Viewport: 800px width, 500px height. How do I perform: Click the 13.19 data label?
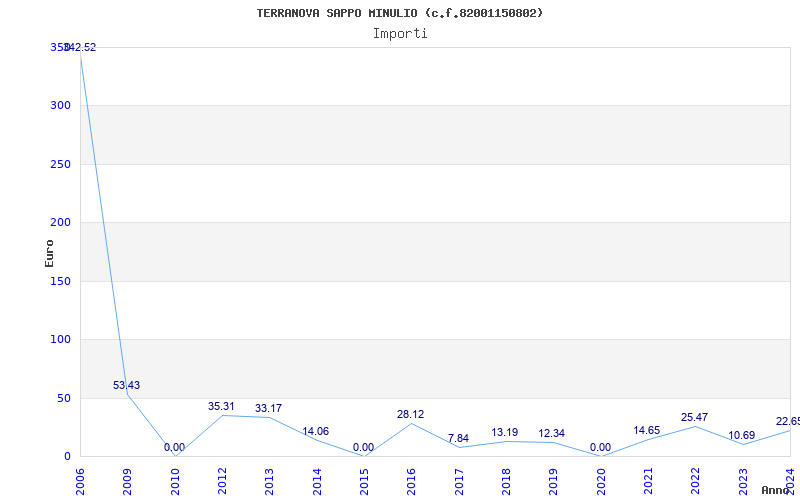pyautogui.click(x=505, y=432)
